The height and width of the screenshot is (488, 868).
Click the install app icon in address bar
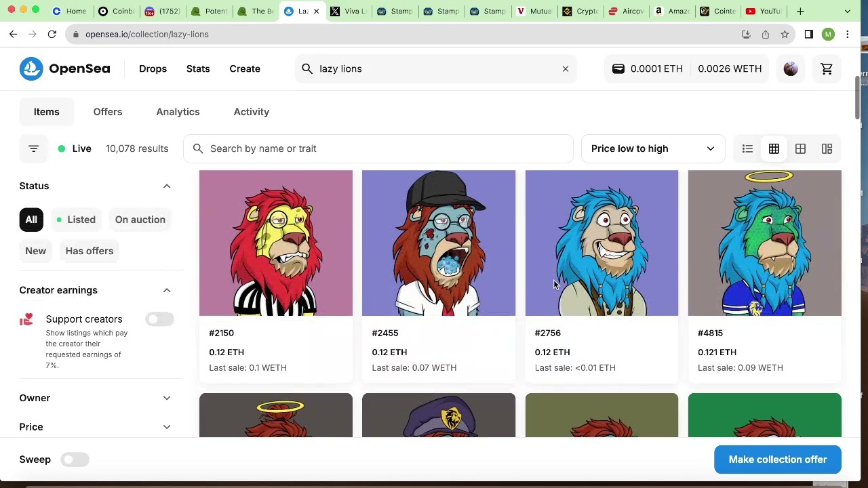[746, 34]
